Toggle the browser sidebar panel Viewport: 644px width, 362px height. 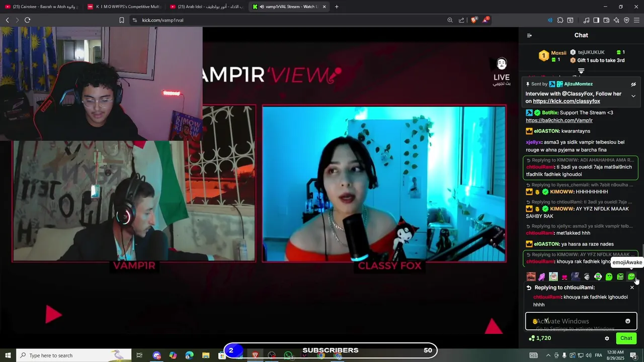pyautogui.click(x=596, y=20)
